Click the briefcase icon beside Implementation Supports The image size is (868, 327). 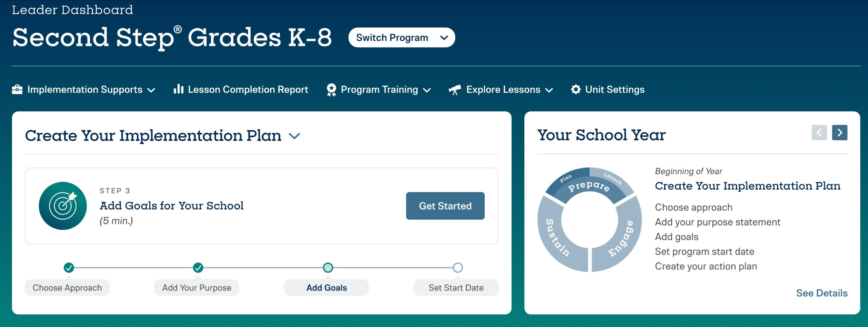pos(17,89)
